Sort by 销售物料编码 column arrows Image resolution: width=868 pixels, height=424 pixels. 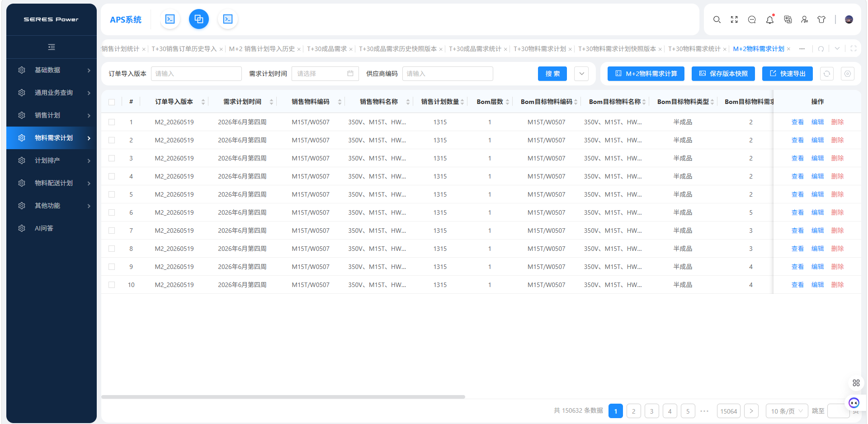(340, 102)
